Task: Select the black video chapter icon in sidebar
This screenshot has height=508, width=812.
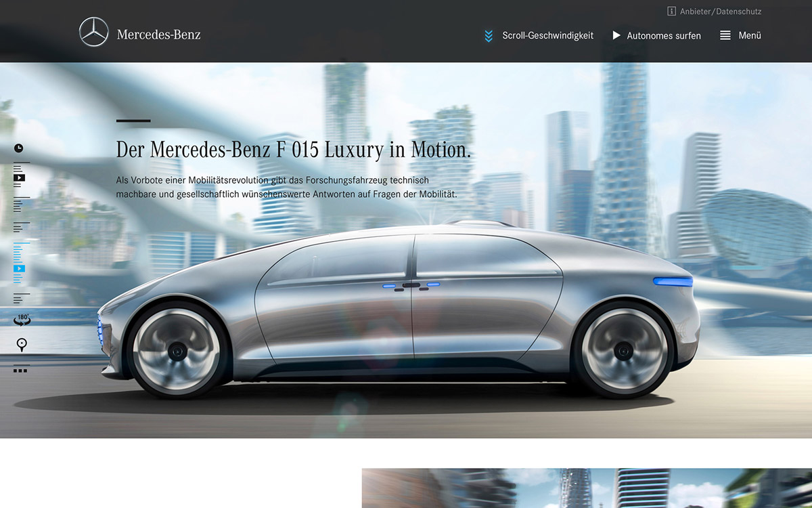Action: coord(20,178)
